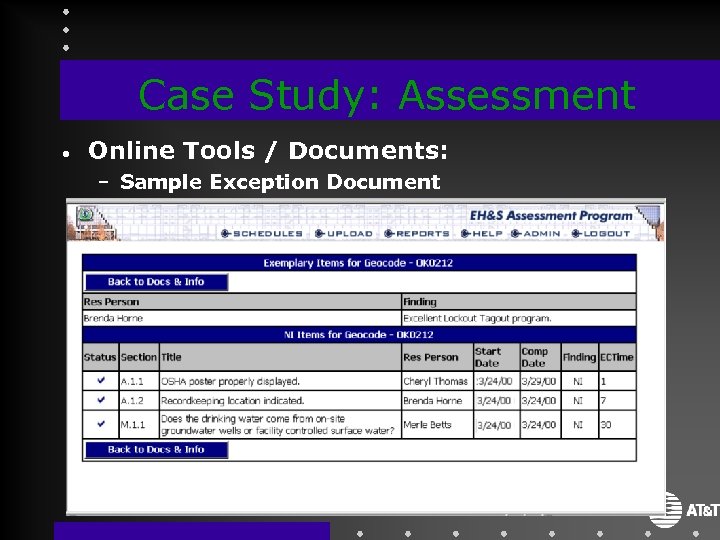Click Brenda Horne in exemplary items table
Image resolution: width=720 pixels, height=540 pixels.
(113, 318)
